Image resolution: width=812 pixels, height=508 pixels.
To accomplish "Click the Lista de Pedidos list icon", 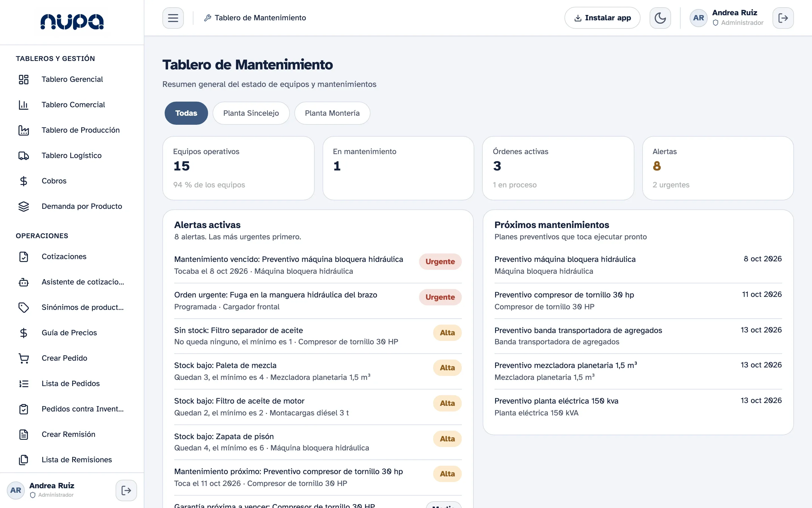I will pyautogui.click(x=23, y=384).
